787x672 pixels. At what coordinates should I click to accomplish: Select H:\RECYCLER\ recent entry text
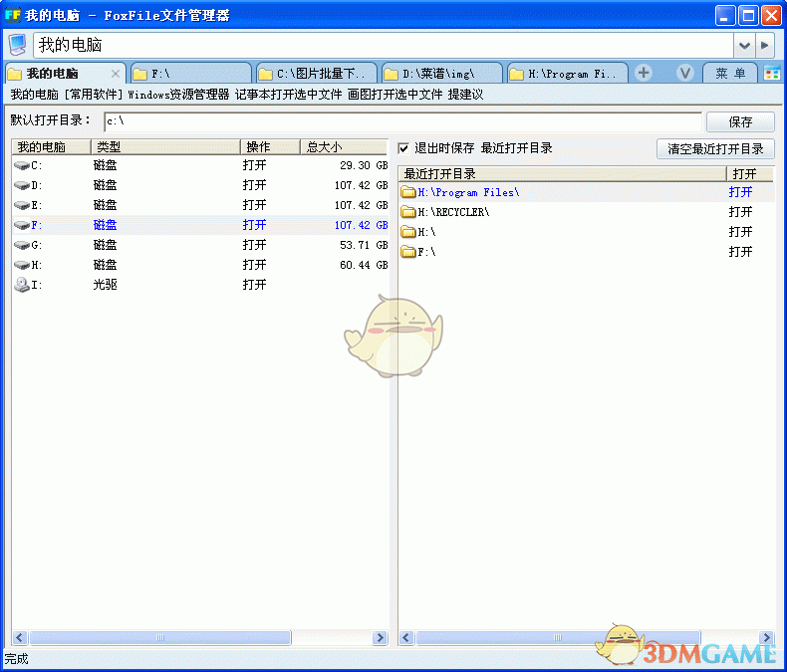pyautogui.click(x=453, y=212)
